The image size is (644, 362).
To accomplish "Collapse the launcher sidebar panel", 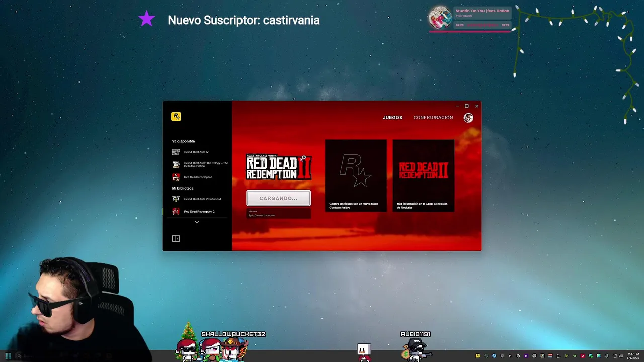I will pos(176,238).
